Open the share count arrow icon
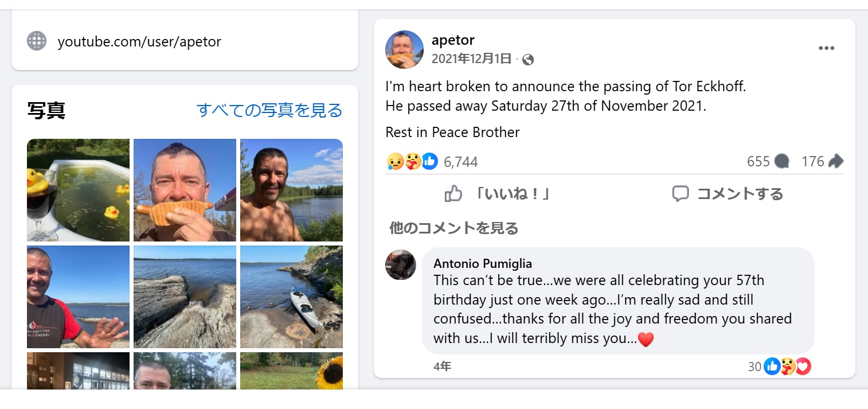The height and width of the screenshot is (409, 868). (836, 162)
